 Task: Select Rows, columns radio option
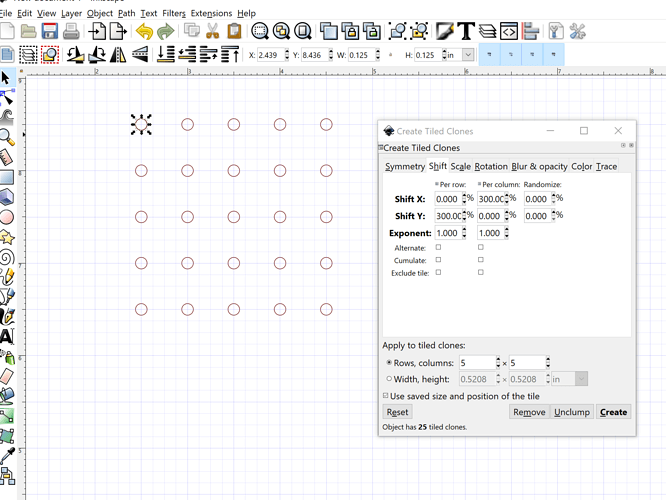tap(389, 363)
